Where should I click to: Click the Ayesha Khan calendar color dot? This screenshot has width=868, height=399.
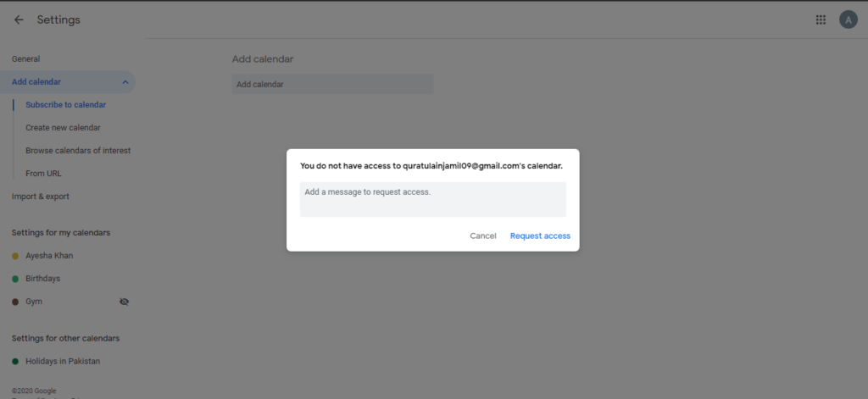click(15, 256)
